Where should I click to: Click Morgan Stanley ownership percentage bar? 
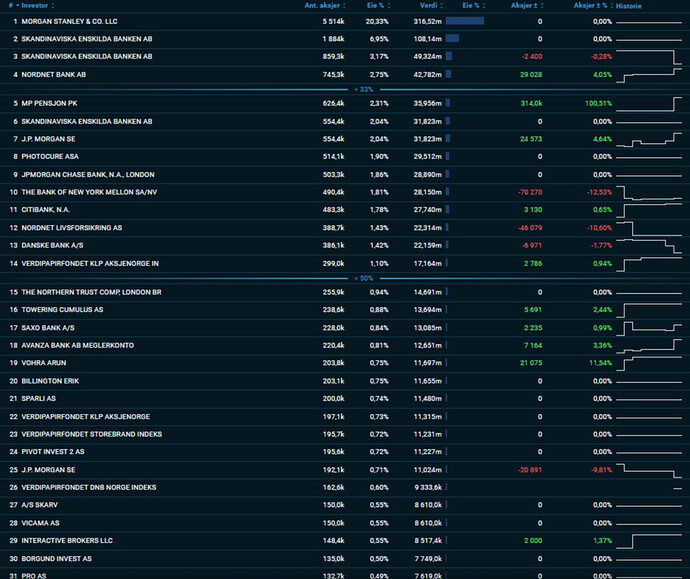point(465,21)
